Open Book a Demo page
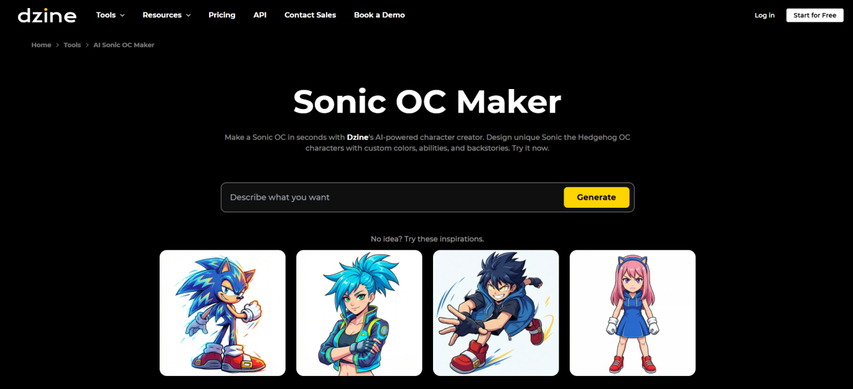This screenshot has height=389, width=853. pyautogui.click(x=379, y=15)
